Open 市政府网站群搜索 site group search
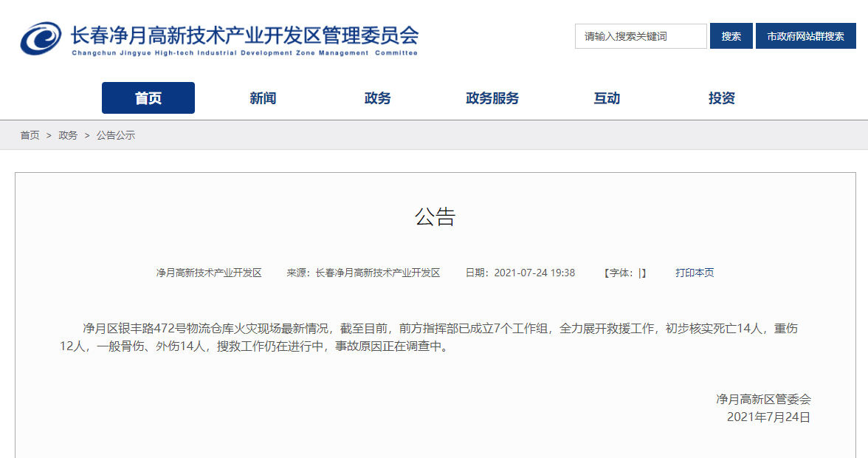 click(805, 36)
